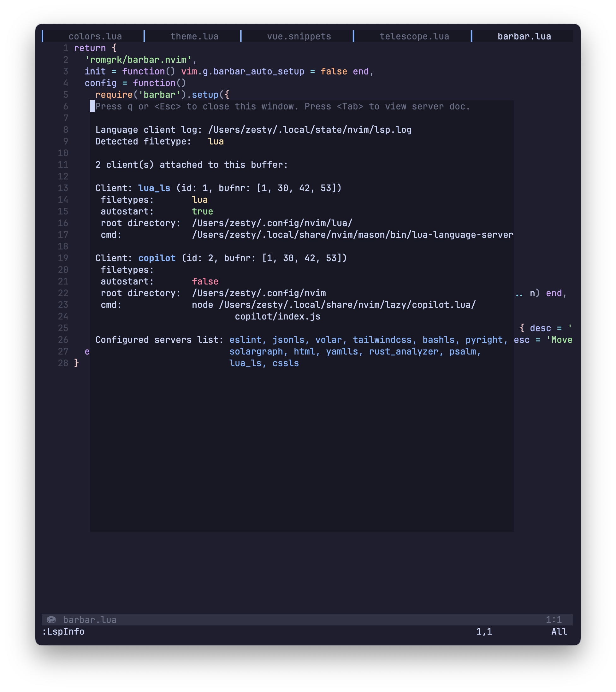The width and height of the screenshot is (616, 692).
Task: Click the autostart true value
Action: click(x=202, y=211)
